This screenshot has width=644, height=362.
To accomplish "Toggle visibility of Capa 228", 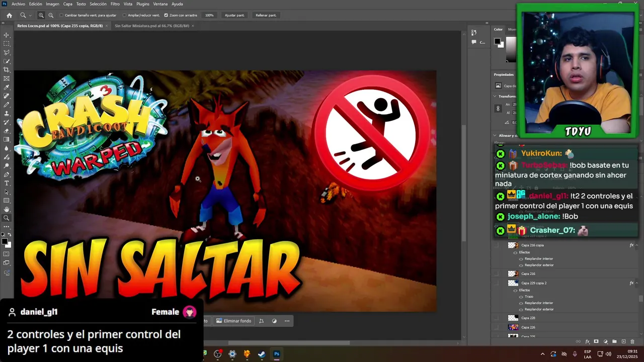I will point(497,318).
